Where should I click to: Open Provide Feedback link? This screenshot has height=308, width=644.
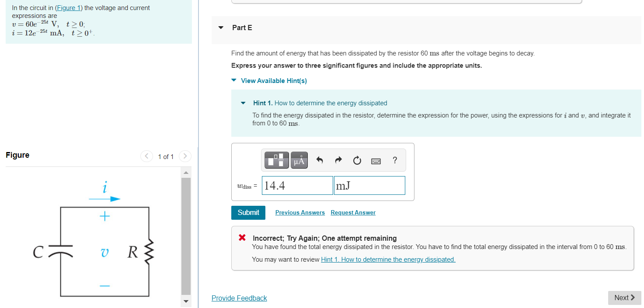pyautogui.click(x=239, y=298)
